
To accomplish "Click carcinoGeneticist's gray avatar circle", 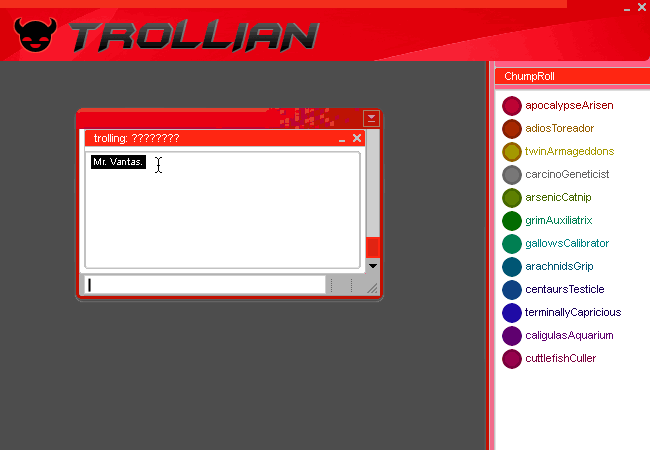I will tap(512, 174).
